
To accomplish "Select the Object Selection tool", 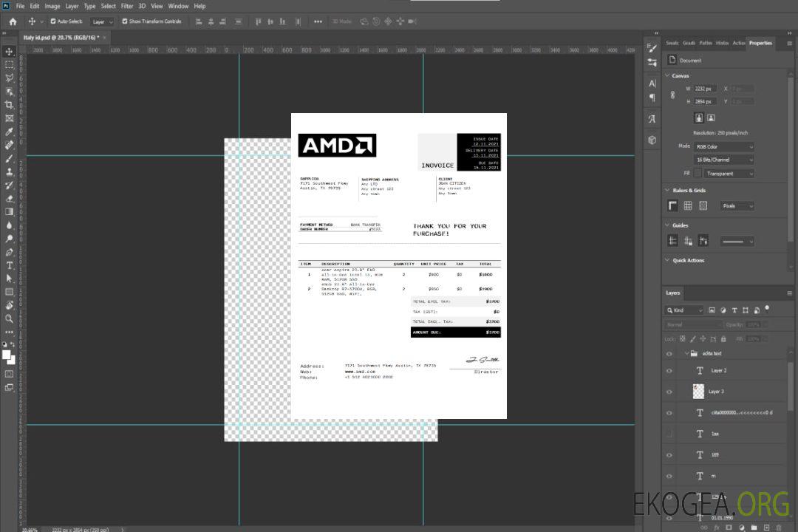I will 9,91.
